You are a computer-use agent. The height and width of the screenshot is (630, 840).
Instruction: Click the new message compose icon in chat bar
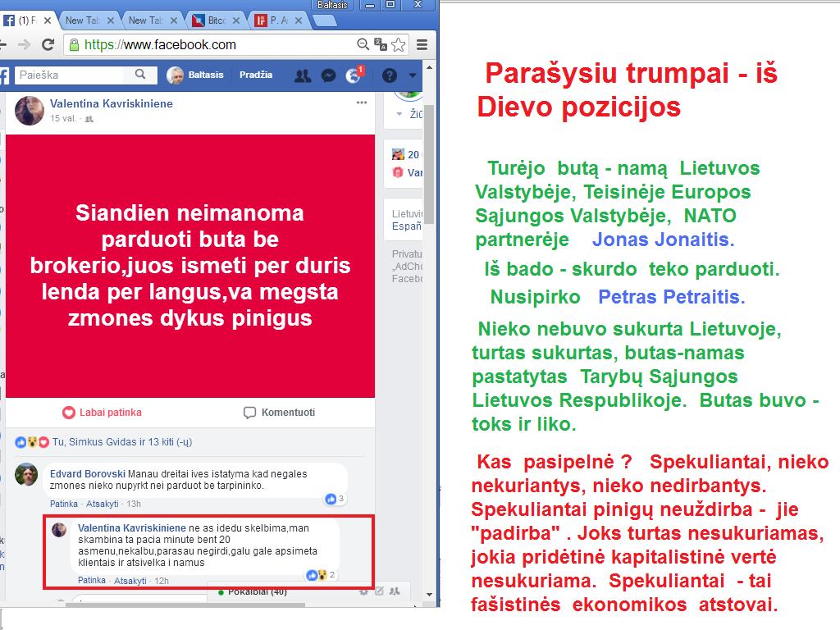click(x=379, y=591)
